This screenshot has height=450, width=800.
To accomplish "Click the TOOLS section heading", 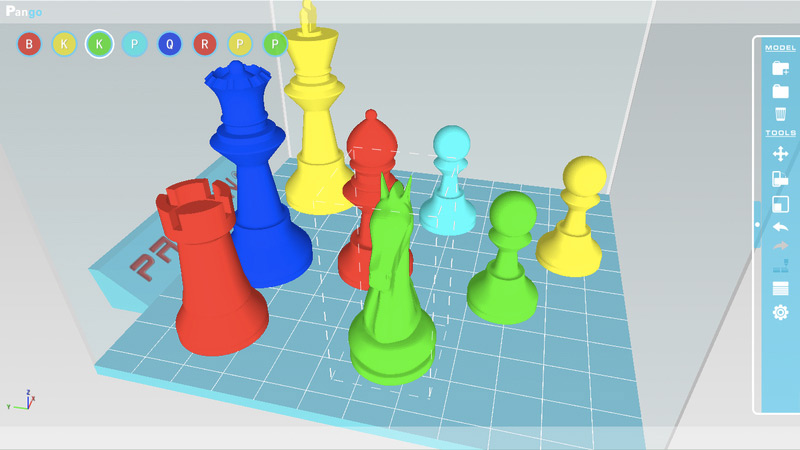I will click(780, 133).
